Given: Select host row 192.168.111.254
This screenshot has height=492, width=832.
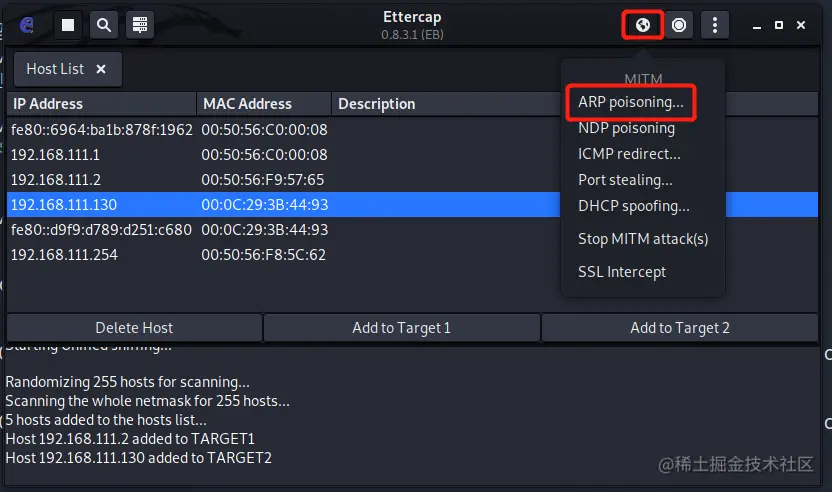Looking at the screenshot, I should click(64, 254).
